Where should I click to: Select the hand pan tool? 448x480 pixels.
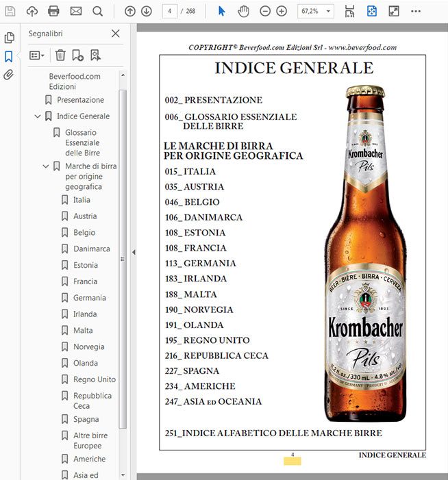tap(243, 11)
